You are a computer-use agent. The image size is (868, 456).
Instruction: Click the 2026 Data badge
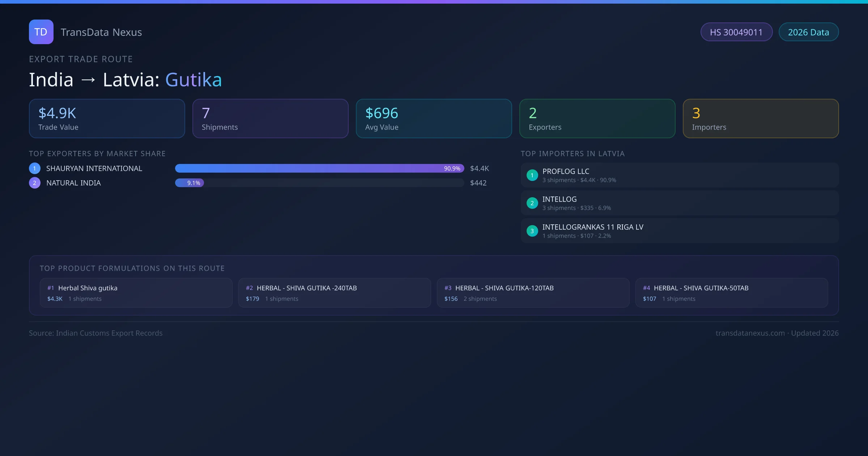[x=808, y=32]
